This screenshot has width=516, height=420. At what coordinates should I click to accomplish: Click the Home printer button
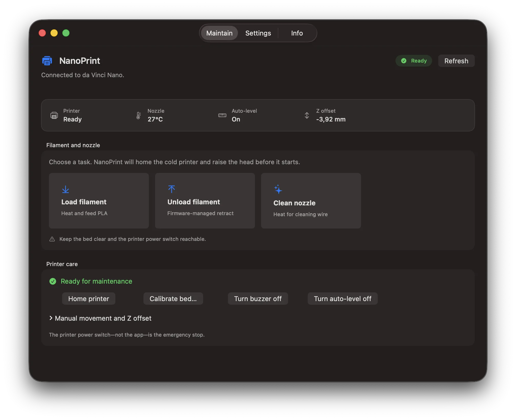[x=89, y=299]
